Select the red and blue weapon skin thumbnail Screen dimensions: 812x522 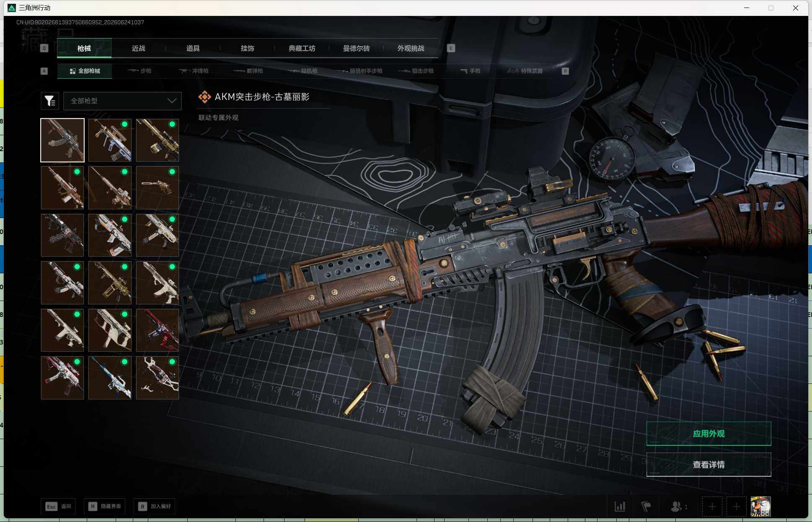tap(158, 330)
